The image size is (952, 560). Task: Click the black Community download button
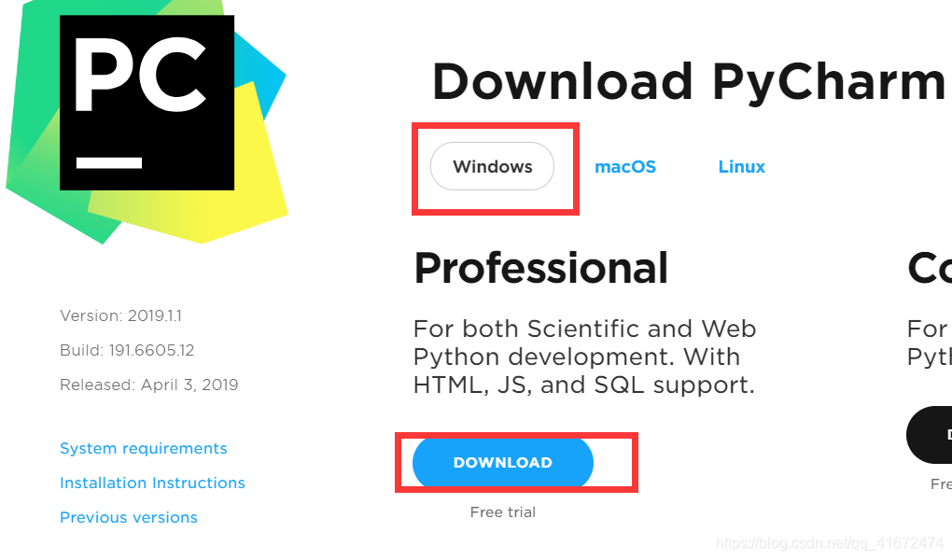930,435
